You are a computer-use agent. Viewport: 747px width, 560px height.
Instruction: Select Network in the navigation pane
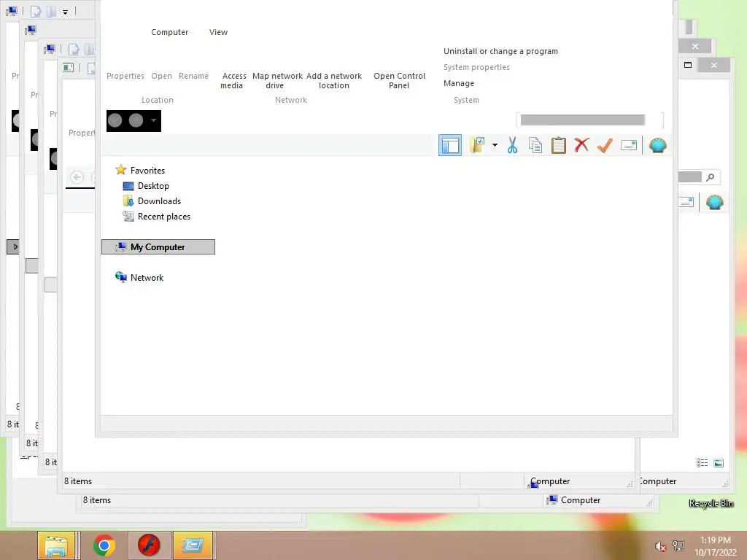tap(147, 278)
